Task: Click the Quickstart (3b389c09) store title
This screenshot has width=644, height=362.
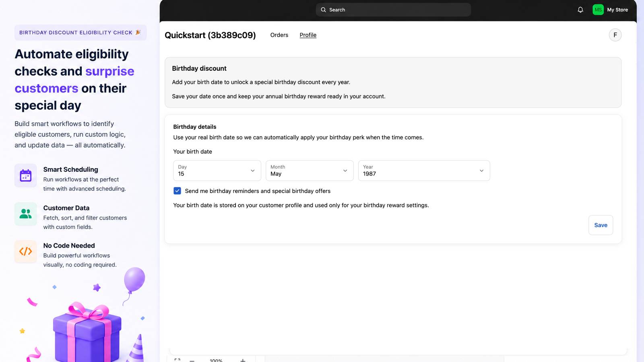Action: [210, 35]
